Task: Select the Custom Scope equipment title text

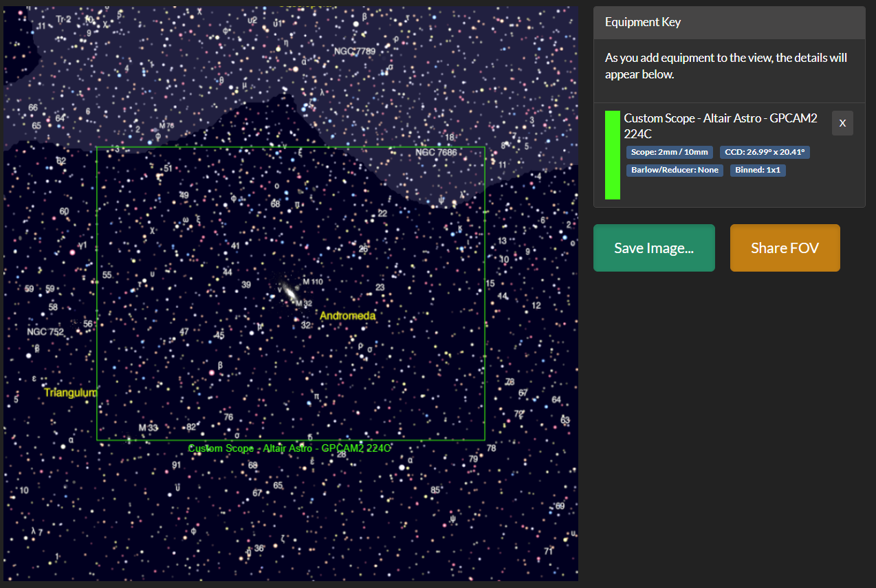Action: pos(720,126)
